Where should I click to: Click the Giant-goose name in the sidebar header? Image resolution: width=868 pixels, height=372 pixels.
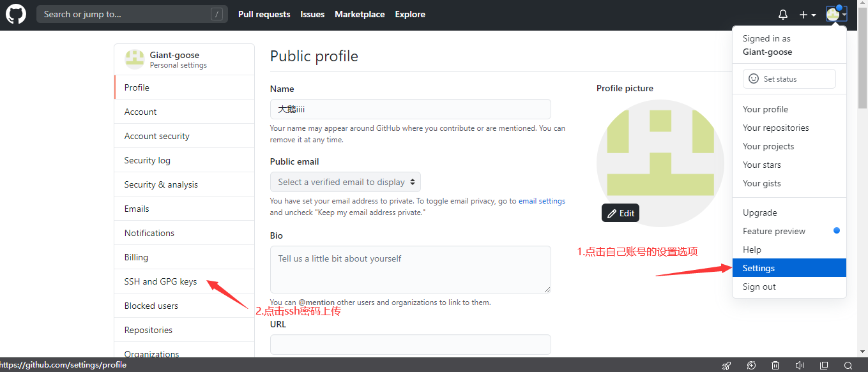[174, 55]
